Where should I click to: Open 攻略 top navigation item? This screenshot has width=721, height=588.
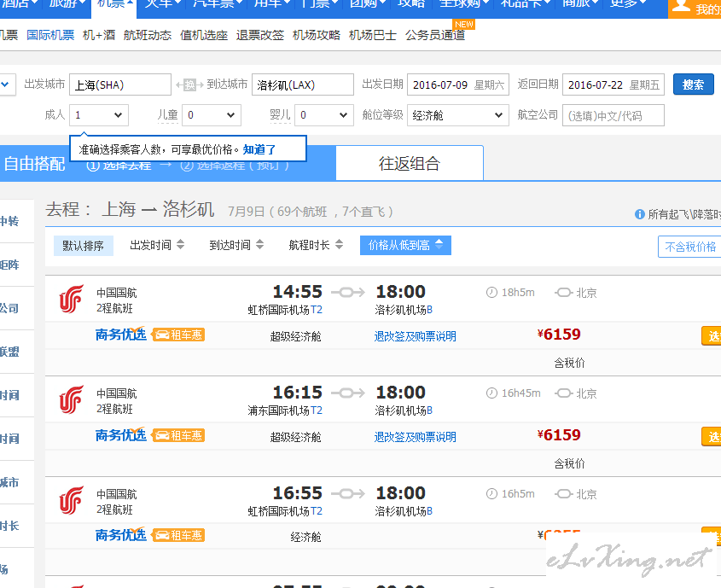[x=411, y=3]
